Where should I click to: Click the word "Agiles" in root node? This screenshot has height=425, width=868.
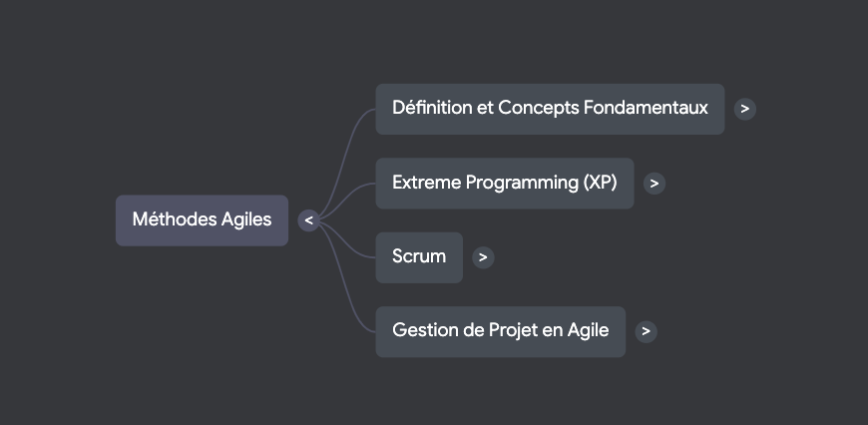point(245,220)
